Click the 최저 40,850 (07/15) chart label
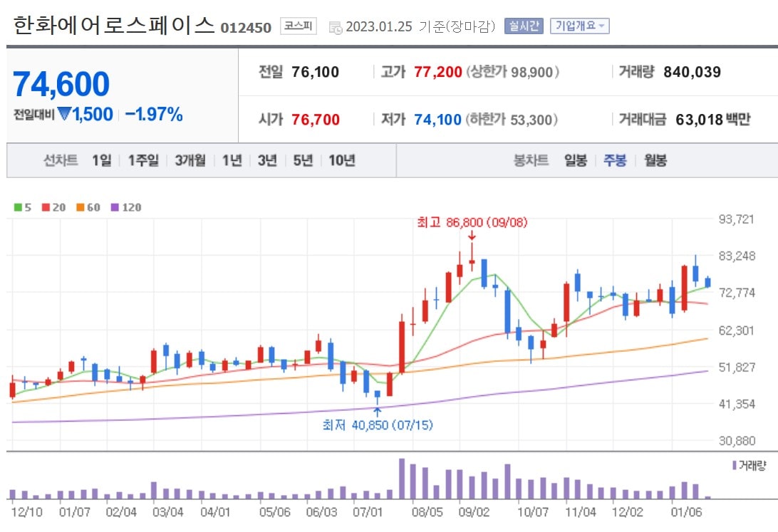The width and height of the screenshot is (778, 532). [x=378, y=425]
